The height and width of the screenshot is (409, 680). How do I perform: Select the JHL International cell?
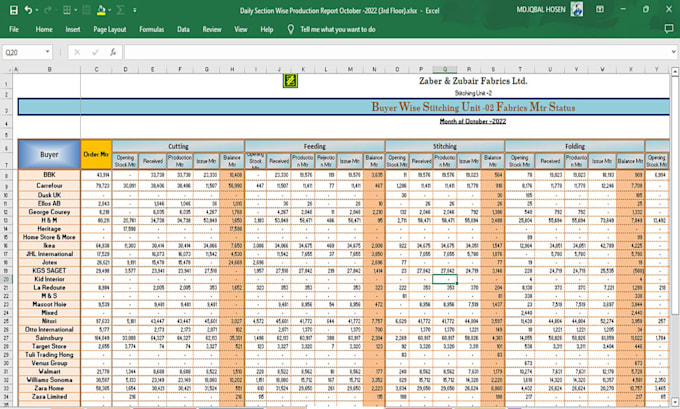[49, 254]
